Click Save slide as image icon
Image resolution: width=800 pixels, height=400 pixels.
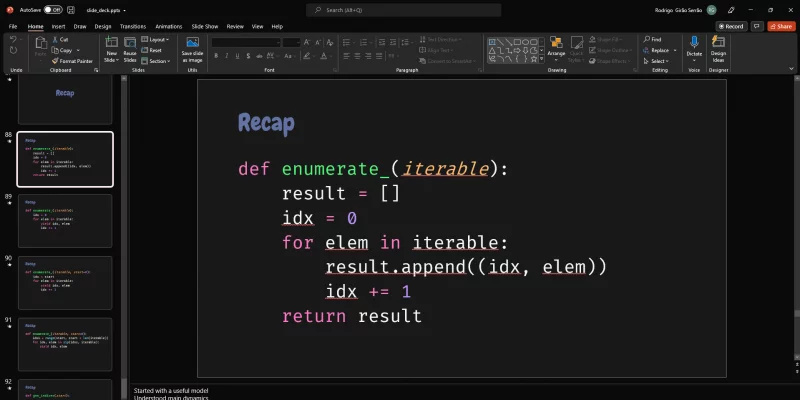pos(192,43)
